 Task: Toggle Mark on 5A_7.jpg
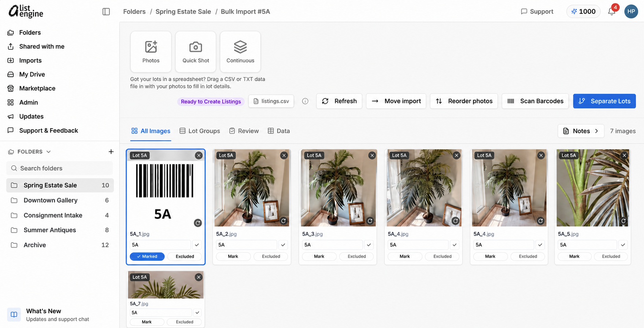(147, 322)
